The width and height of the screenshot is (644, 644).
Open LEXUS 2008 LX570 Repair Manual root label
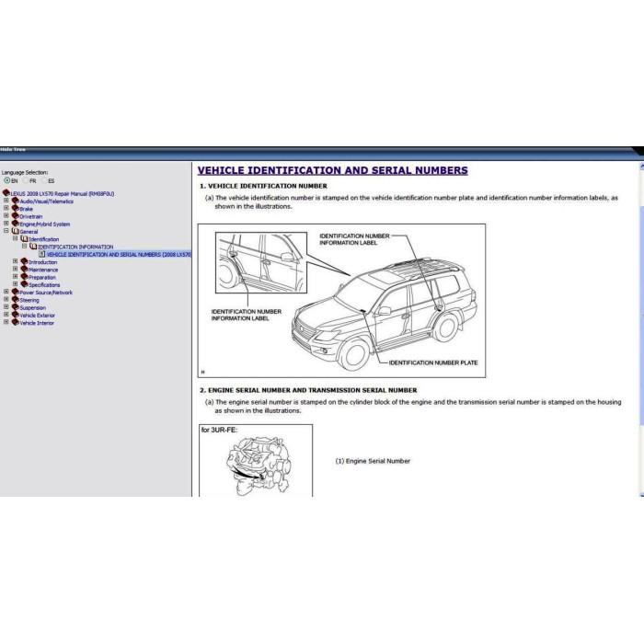point(63,194)
